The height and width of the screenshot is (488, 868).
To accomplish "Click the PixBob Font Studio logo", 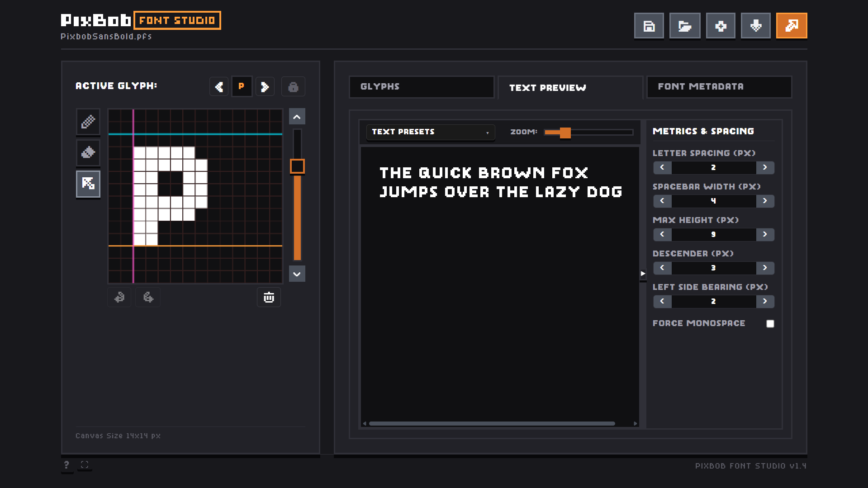I will (x=141, y=20).
